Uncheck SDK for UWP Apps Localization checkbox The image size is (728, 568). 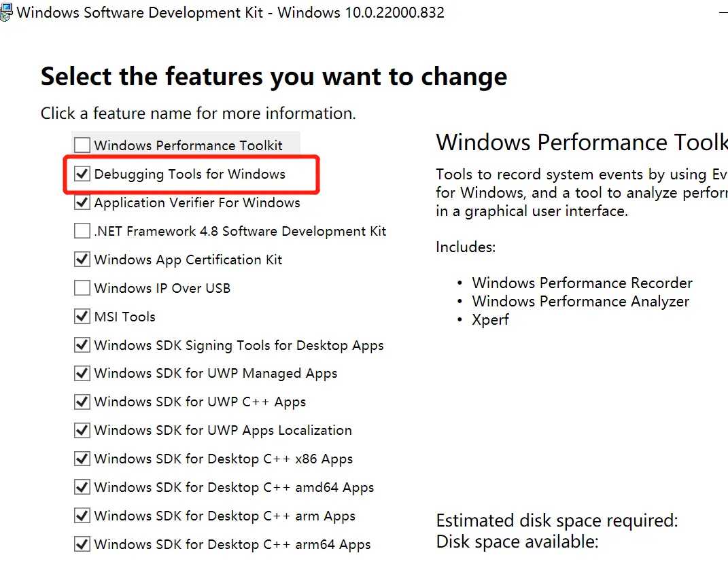point(82,430)
